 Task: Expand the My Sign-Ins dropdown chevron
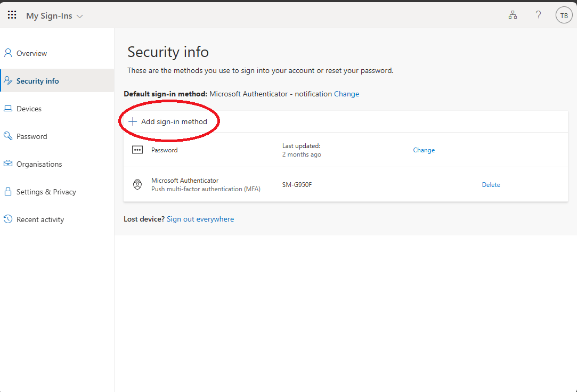pyautogui.click(x=80, y=17)
